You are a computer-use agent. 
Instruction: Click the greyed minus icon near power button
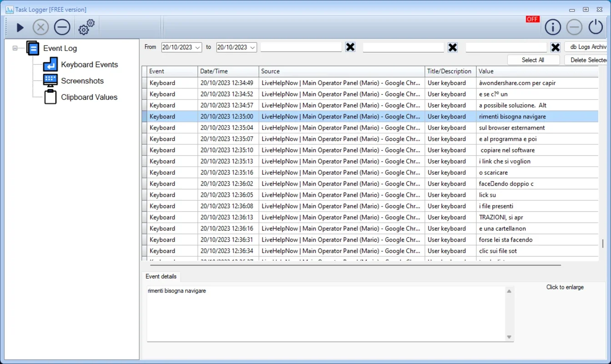click(574, 27)
